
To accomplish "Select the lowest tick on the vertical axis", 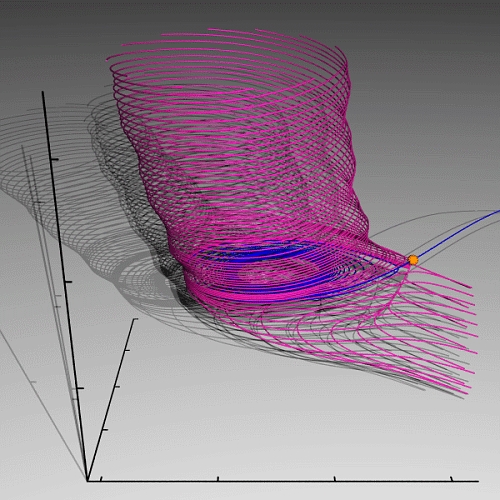I will click(80, 388).
